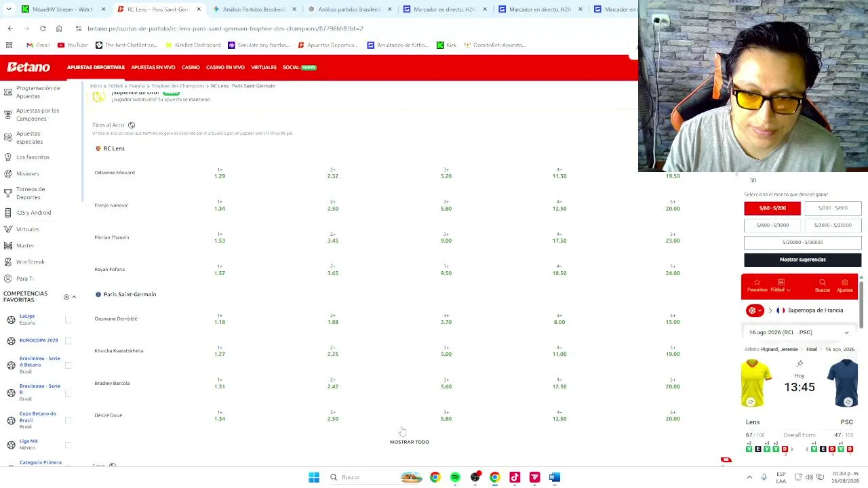
Task: Select Florian Thauvin 3+ odds 9.00
Action: [x=446, y=237]
